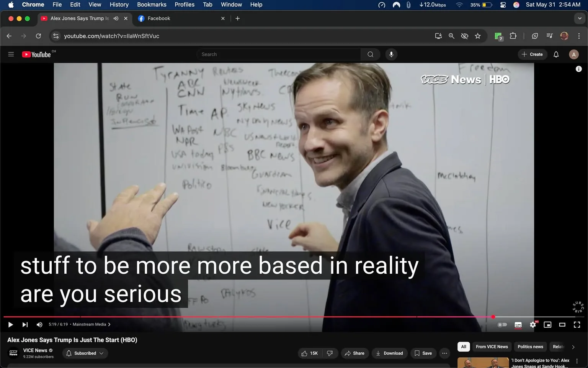Screen dimensions: 588x368
Task: Enable the From VICE News filter
Action: (492, 347)
